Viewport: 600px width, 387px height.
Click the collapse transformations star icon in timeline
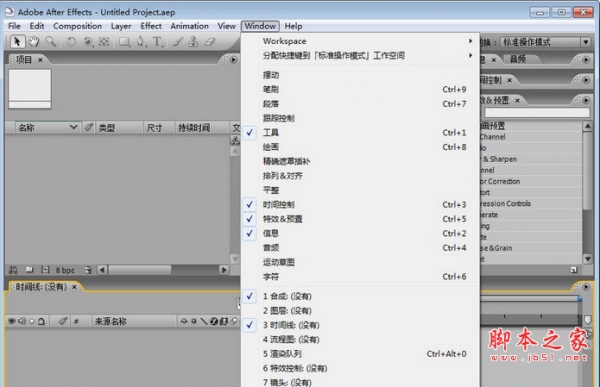tap(194, 321)
